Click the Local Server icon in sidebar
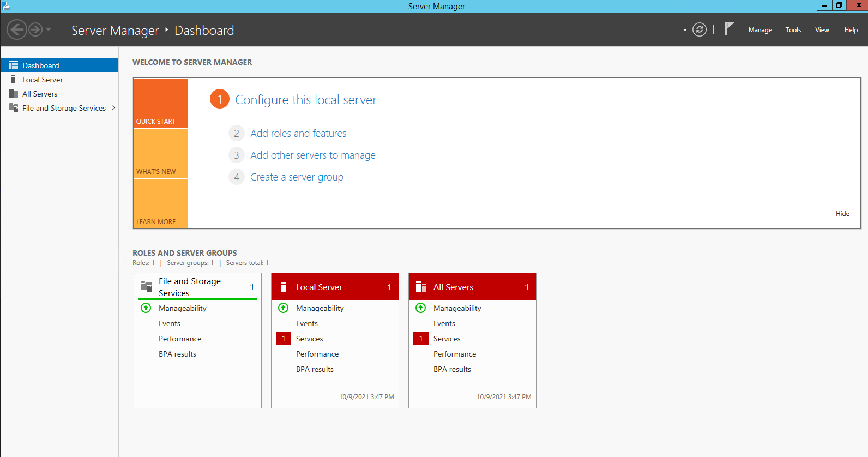 (14, 80)
